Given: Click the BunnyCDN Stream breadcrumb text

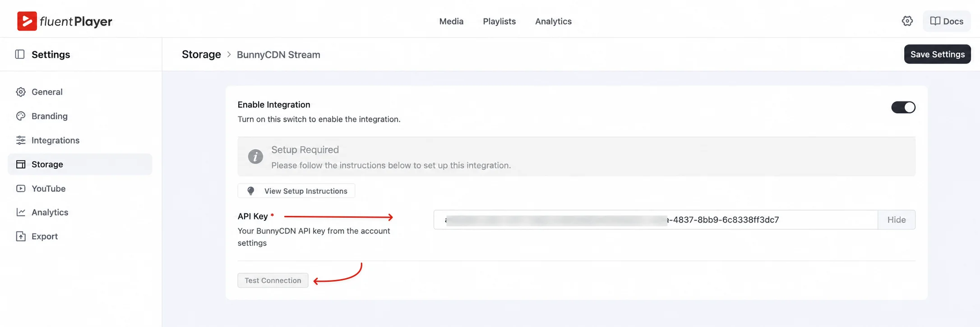Looking at the screenshot, I should [x=278, y=55].
